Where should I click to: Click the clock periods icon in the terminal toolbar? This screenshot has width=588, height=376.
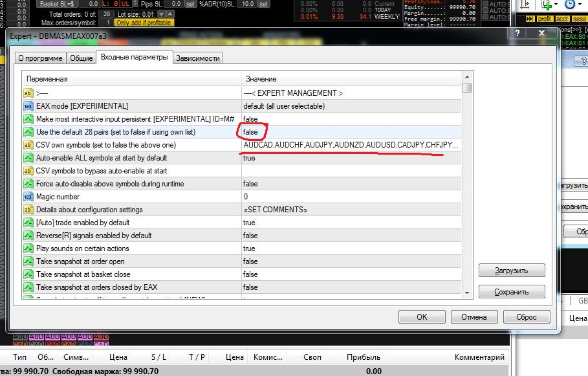click(570, 5)
